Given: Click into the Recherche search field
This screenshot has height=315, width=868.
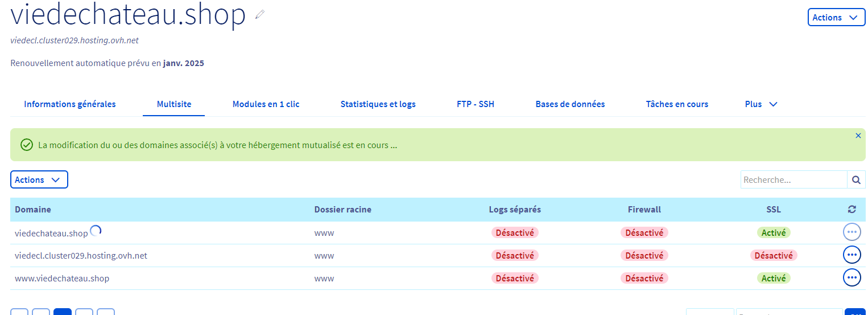Looking at the screenshot, I should [x=793, y=180].
